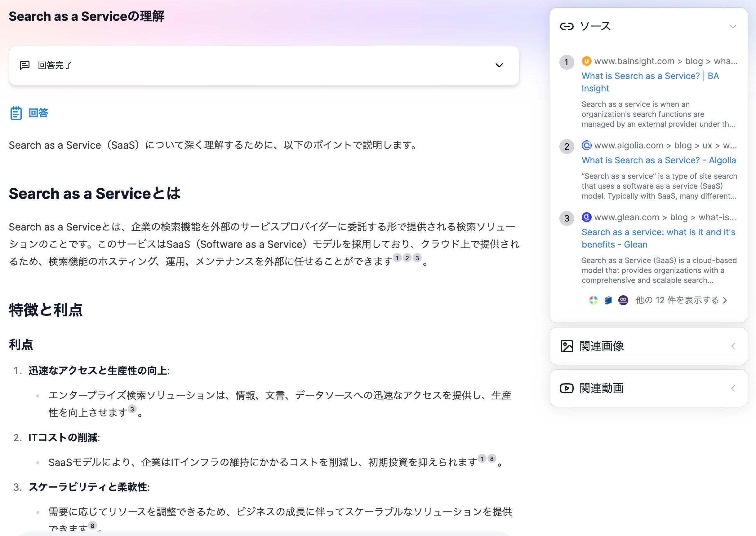
Task: Click the image icon beside 関連画像
Action: (x=567, y=346)
